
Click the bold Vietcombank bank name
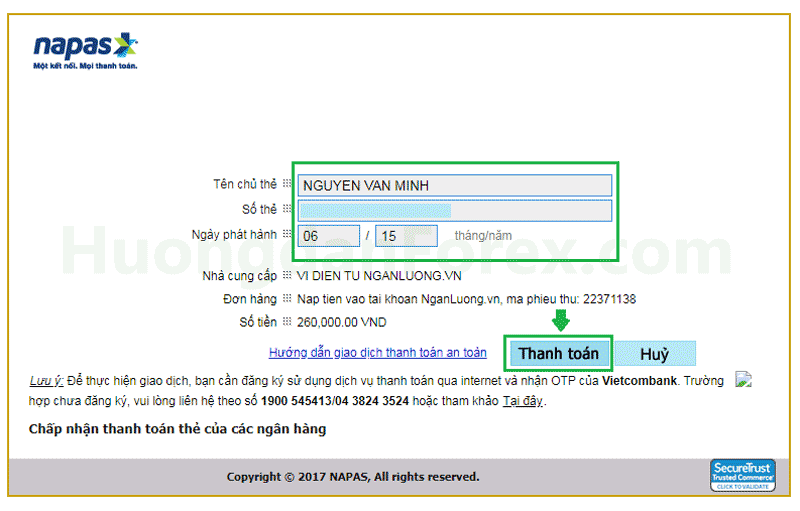tap(639, 381)
